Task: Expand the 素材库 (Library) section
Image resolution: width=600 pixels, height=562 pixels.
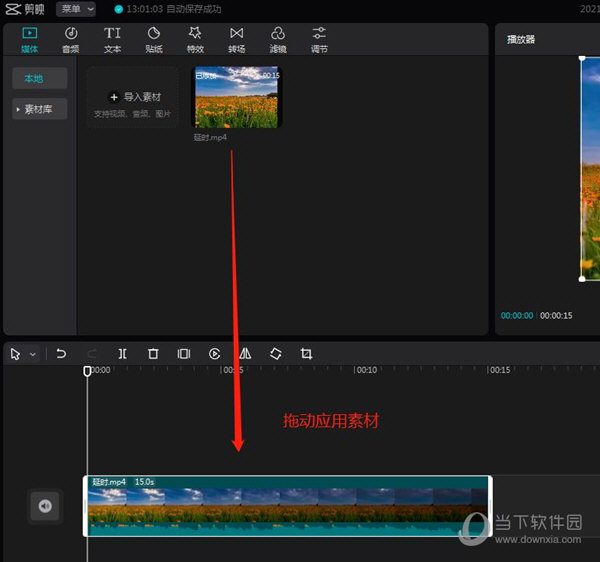Action: [x=40, y=109]
